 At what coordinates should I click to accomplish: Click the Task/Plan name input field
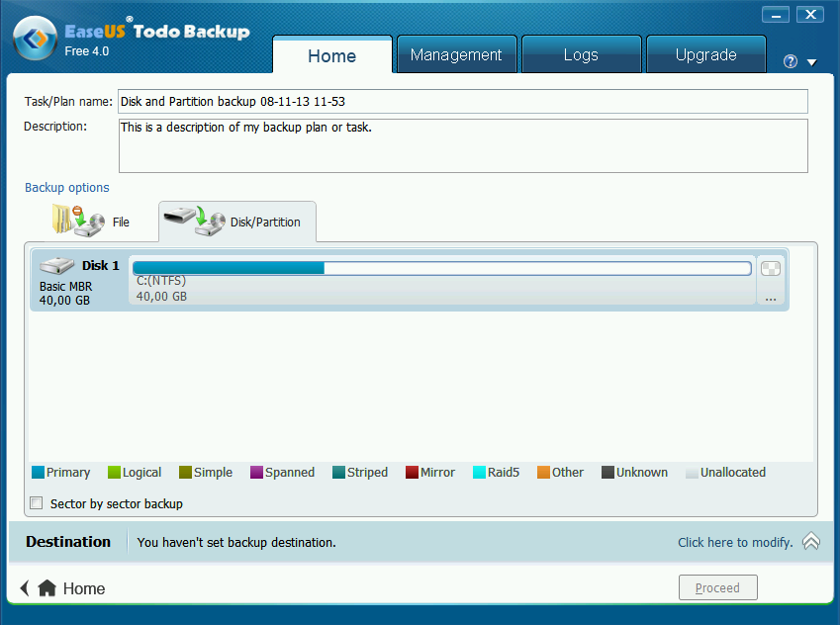coord(463,101)
